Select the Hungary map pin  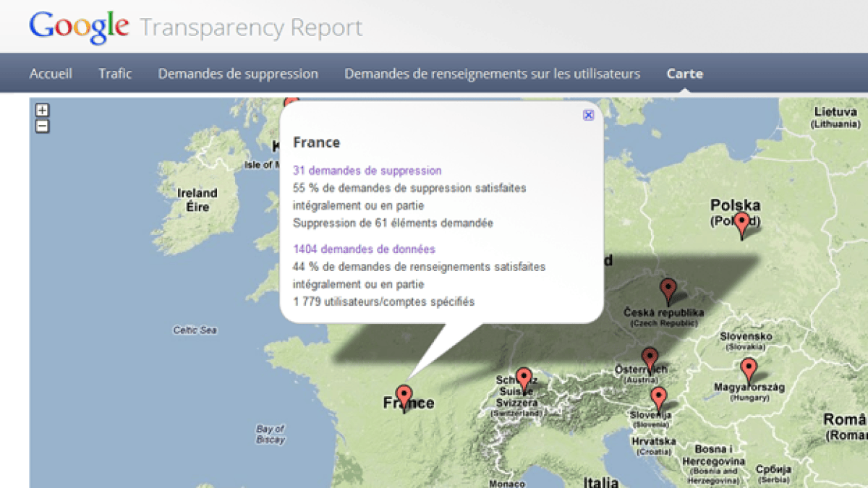click(749, 370)
